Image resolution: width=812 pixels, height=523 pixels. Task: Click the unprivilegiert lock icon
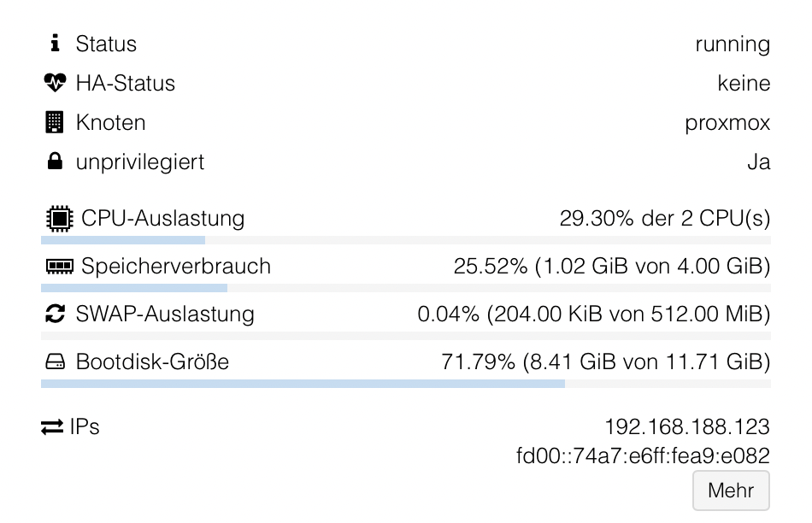pos(55,162)
